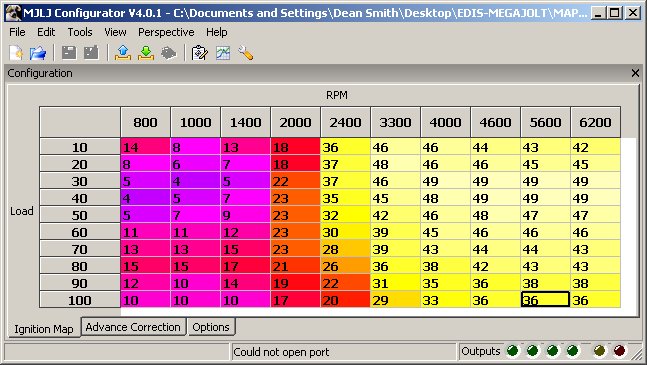The height and width of the screenshot is (365, 647).
Task: Select cell 29 at load 100, 3300 RPM
Action: click(x=395, y=300)
